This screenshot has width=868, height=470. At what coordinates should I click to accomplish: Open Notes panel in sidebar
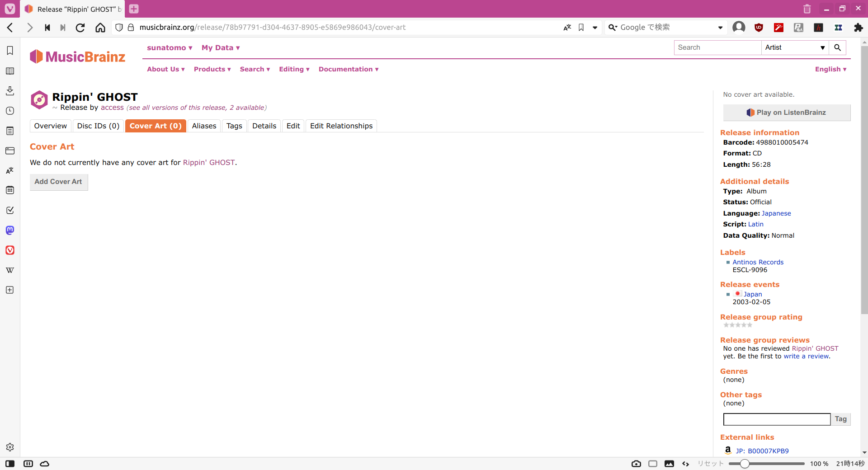[x=10, y=131]
